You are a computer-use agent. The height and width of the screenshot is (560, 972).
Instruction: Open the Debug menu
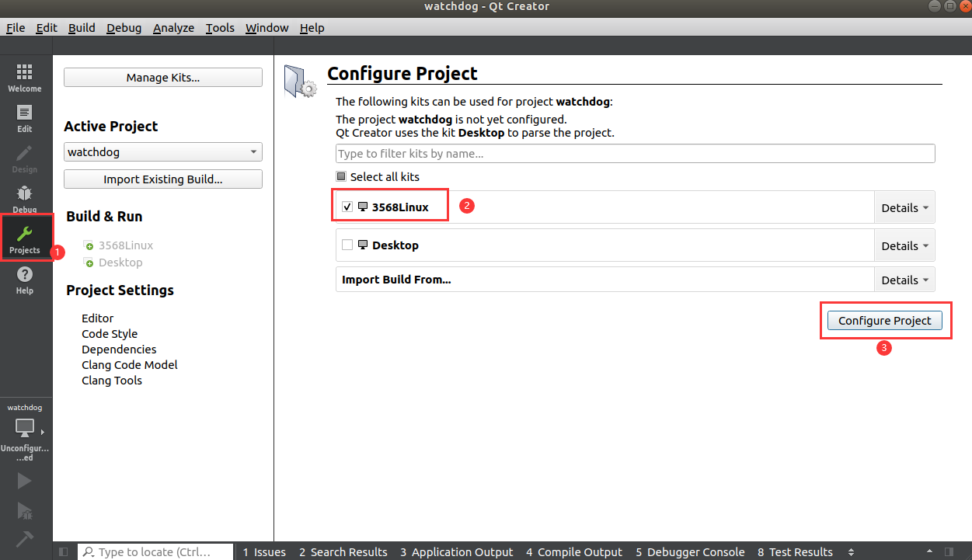click(x=124, y=28)
